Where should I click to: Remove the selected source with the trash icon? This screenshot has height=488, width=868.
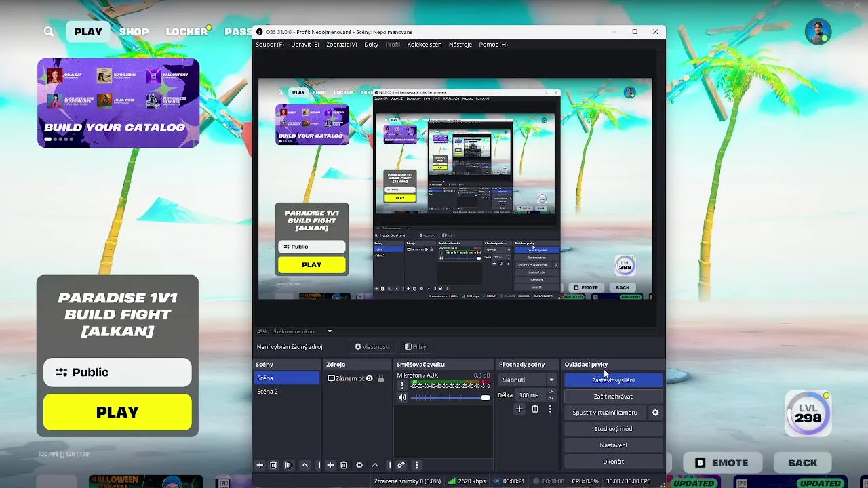(344, 465)
